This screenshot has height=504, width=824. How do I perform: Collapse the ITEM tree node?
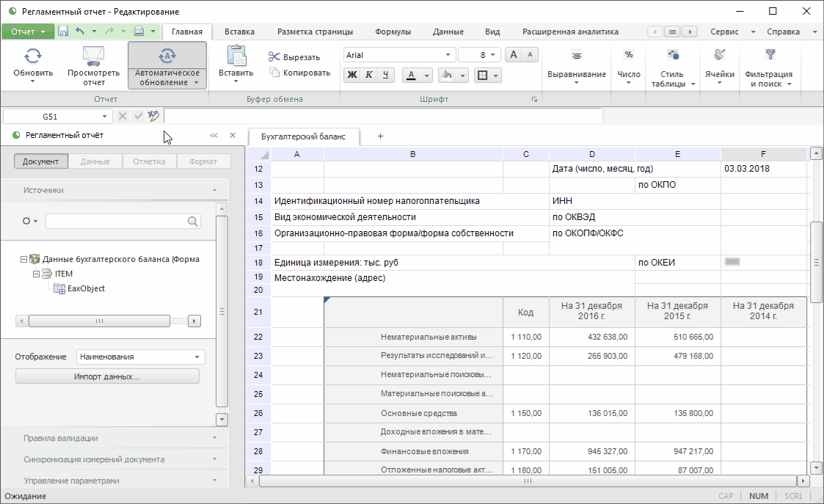coord(35,274)
